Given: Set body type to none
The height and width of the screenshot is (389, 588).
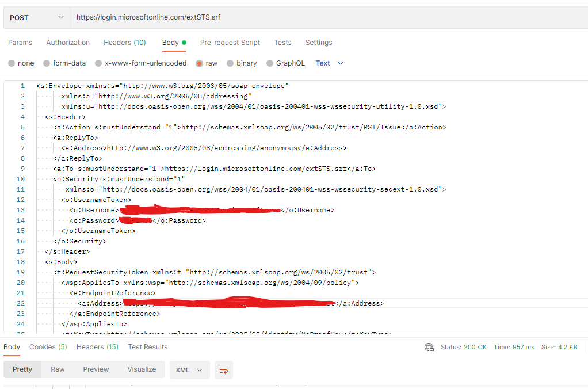Looking at the screenshot, I should click(x=21, y=63).
